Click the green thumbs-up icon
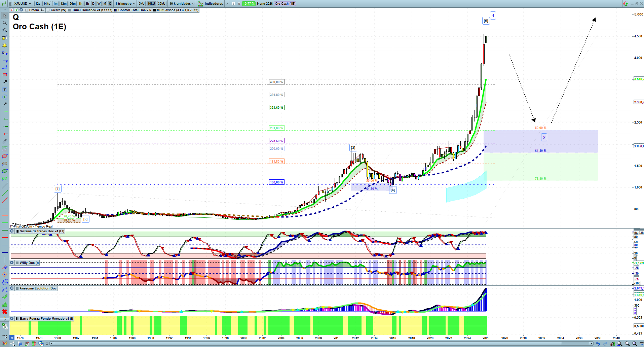The height and width of the screenshot is (347, 644). pyautogui.click(x=5, y=304)
